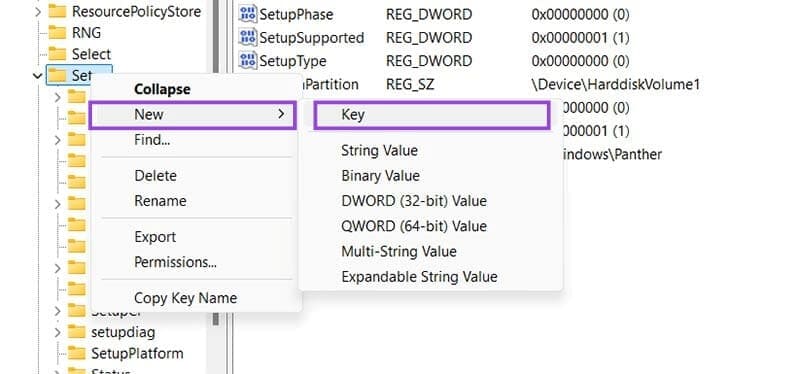800x374 pixels.
Task: Select the SetupType value name
Action: [x=293, y=61]
